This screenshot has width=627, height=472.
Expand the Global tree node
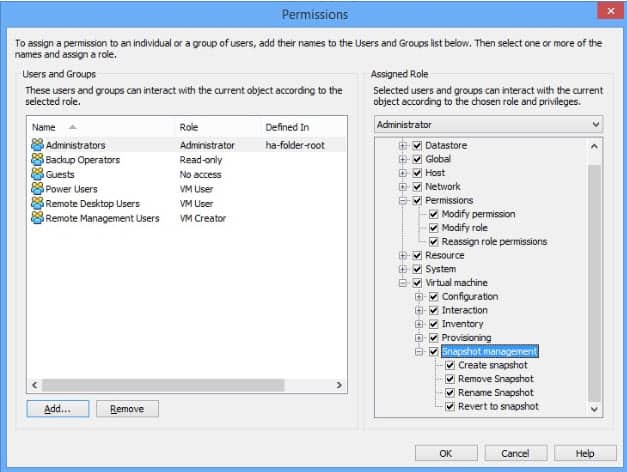coord(403,159)
